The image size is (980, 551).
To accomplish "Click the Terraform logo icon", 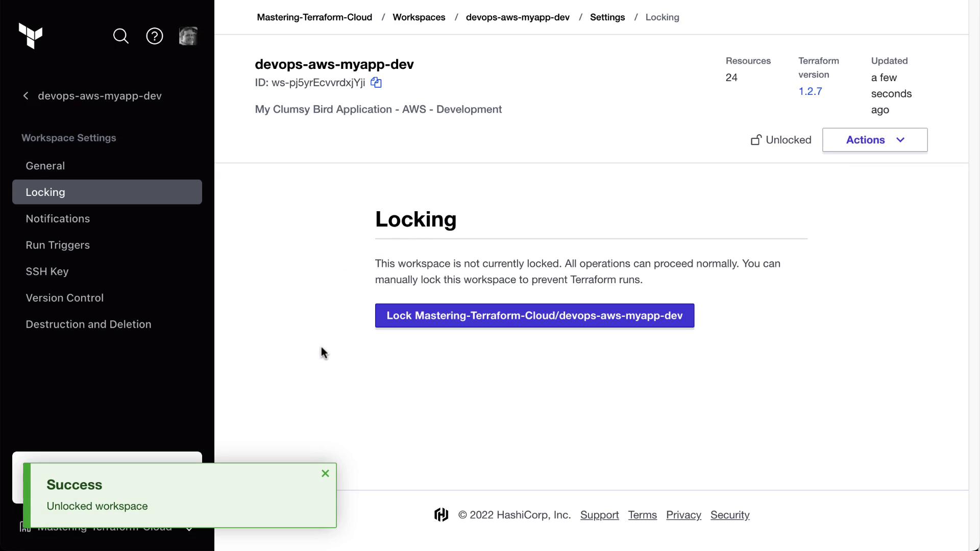I will [31, 36].
